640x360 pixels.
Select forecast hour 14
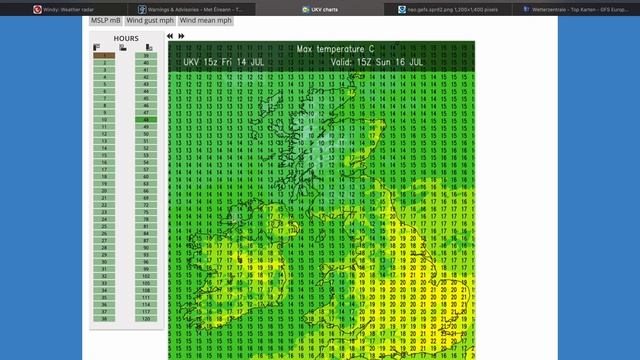coord(104,148)
